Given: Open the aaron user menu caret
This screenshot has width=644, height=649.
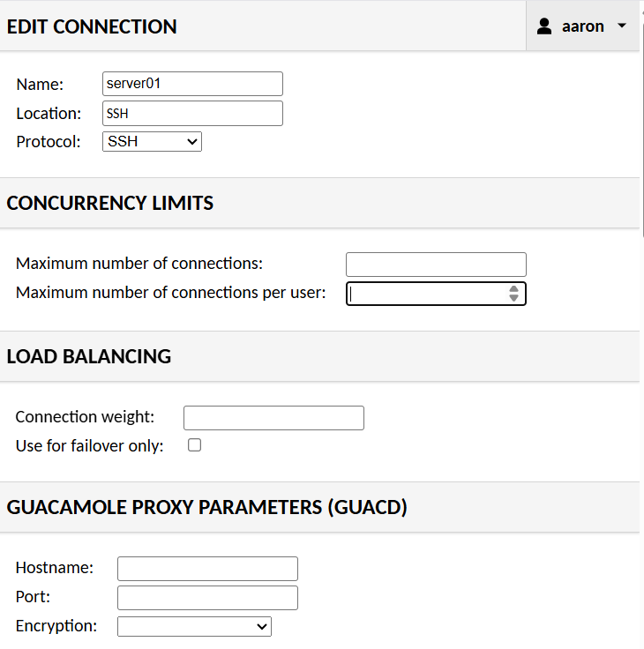Looking at the screenshot, I should tap(622, 26).
